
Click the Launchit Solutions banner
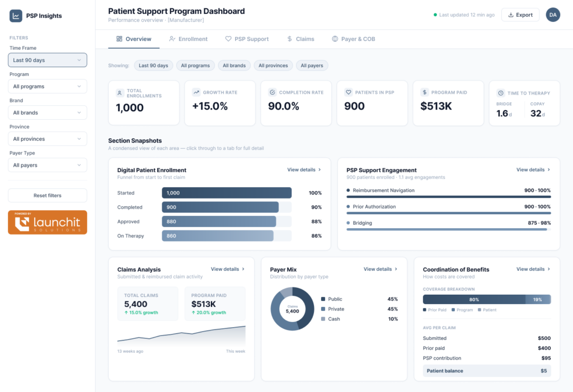tap(48, 222)
